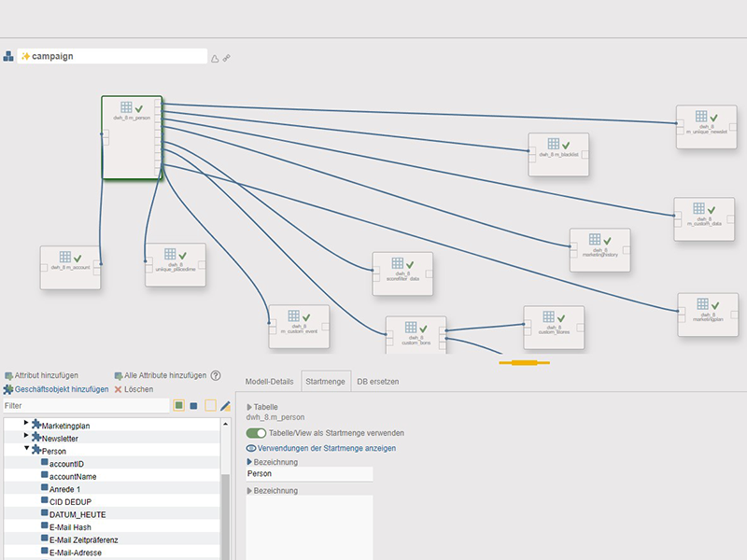Screen dimensions: 747x560
Task: Select E-Mail Zeitpräferenz attribute in tree
Action: click(x=84, y=540)
